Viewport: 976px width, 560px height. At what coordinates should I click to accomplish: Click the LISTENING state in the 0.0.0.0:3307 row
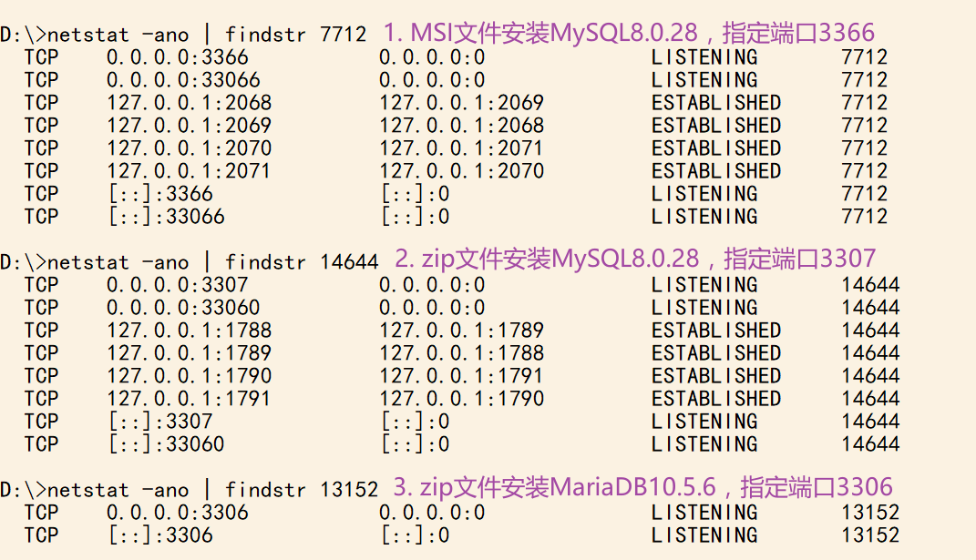click(704, 285)
